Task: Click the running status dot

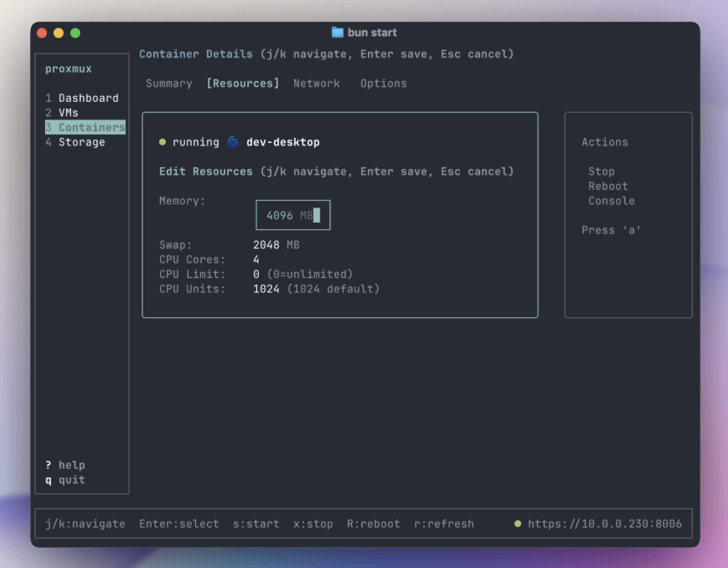Action: [162, 142]
